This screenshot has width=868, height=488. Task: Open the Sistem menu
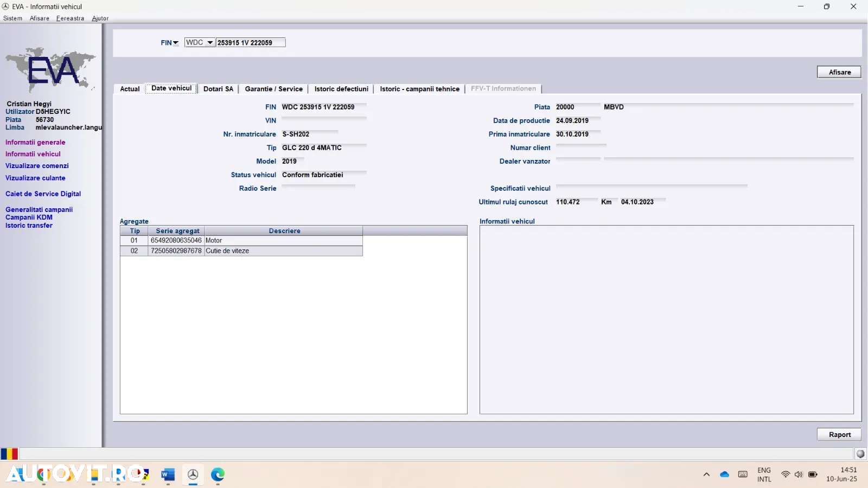tap(13, 18)
